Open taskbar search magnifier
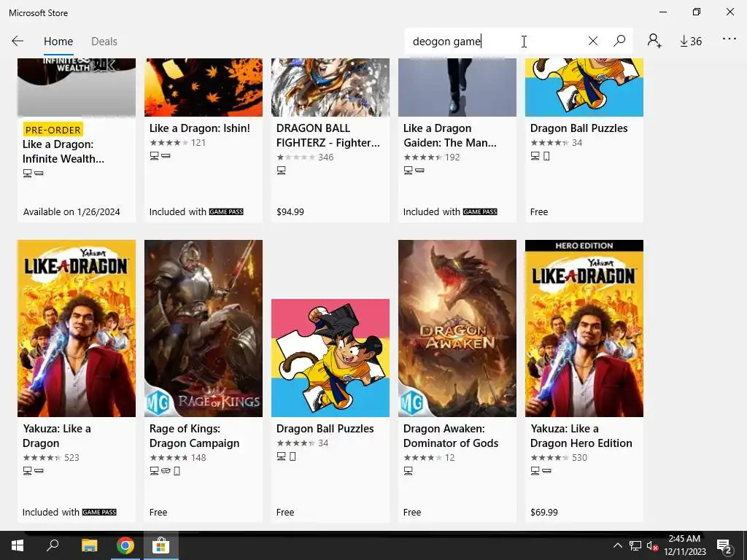 pyautogui.click(x=53, y=545)
